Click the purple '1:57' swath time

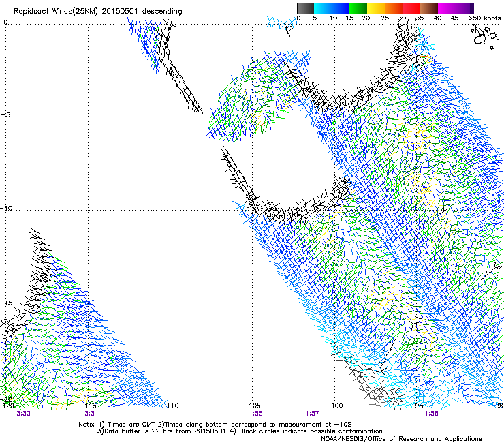tap(312, 414)
